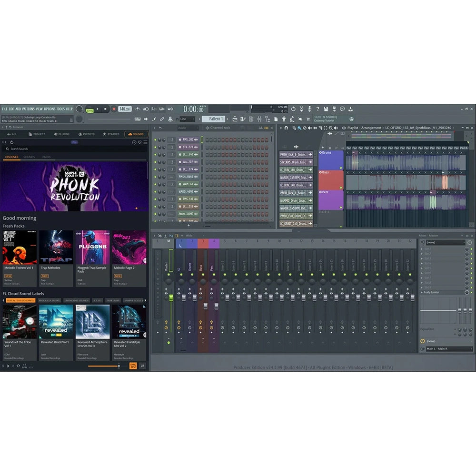Click the speech bubble icon in toolbar
The height and width of the screenshot is (476, 476).
[x=342, y=109]
